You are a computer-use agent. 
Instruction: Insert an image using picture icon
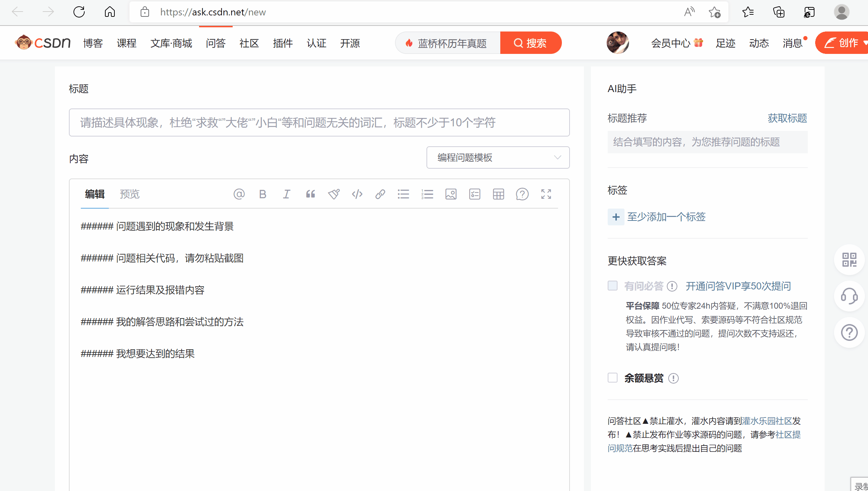pos(451,194)
